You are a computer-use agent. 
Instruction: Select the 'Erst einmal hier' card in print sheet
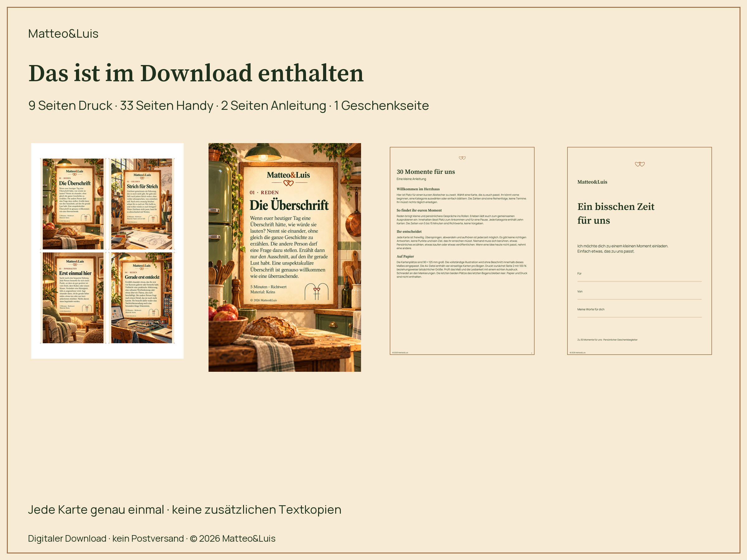[73, 298]
